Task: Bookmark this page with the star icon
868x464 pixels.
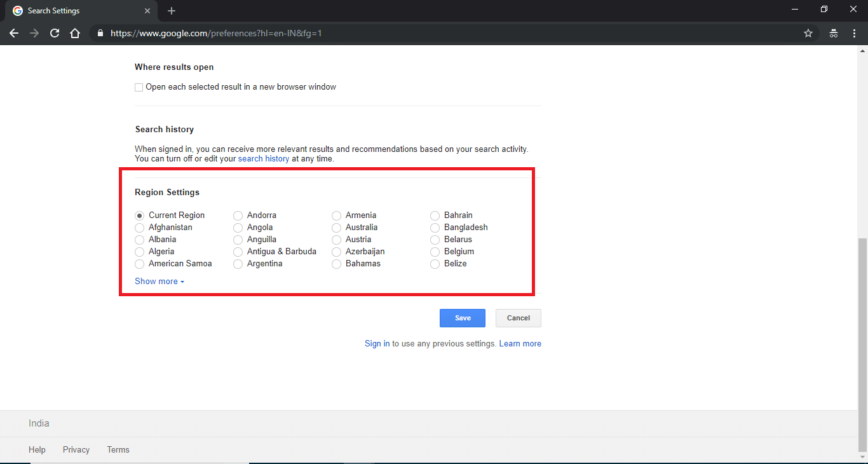Action: click(808, 33)
